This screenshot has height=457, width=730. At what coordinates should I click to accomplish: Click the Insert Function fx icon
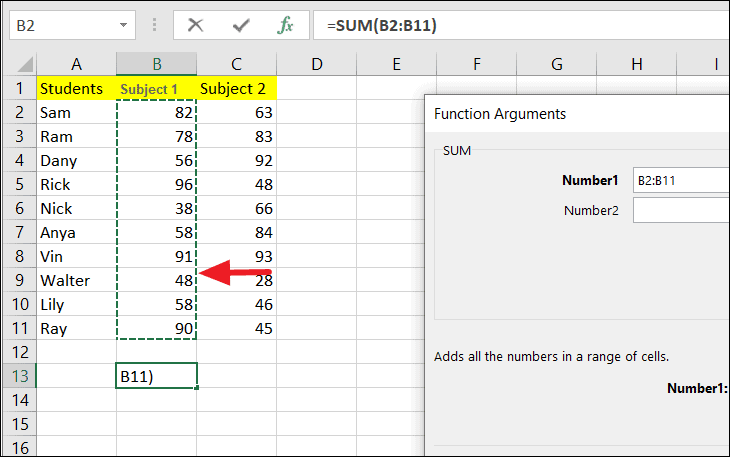point(286,25)
